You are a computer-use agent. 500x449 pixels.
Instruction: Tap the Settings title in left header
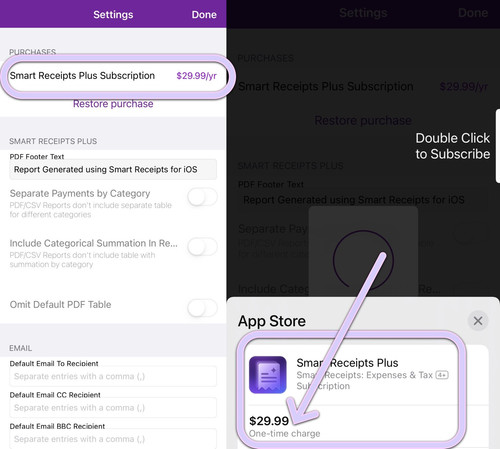113,15
